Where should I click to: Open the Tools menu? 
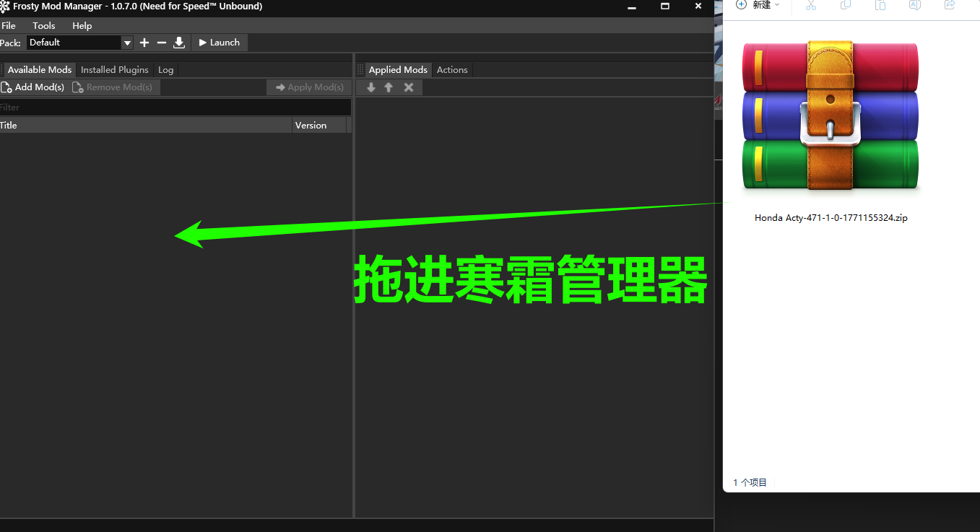pyautogui.click(x=44, y=25)
